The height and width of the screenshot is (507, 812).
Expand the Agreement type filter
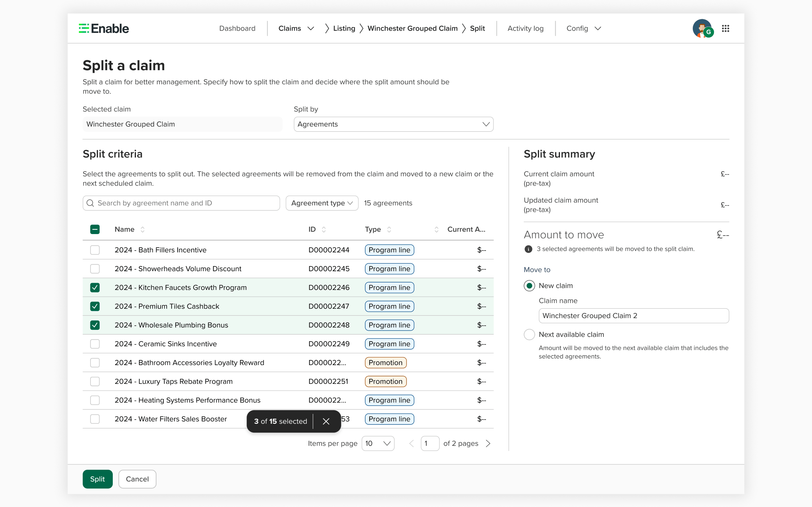(321, 203)
